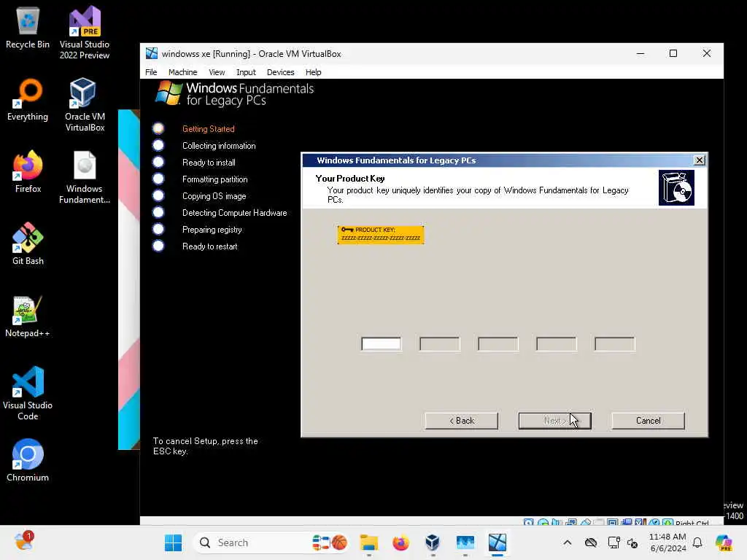This screenshot has width=747, height=560.
Task: Open the Copilot preview icon in taskbar
Action: (x=724, y=542)
